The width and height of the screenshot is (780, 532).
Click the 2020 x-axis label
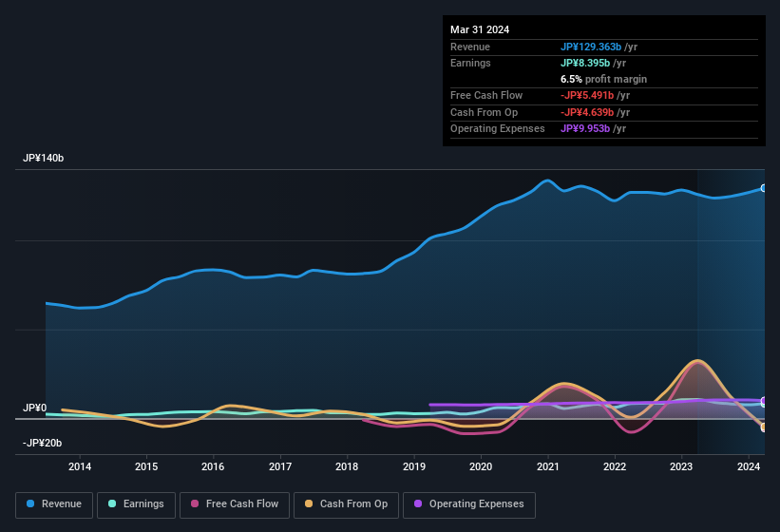point(481,466)
